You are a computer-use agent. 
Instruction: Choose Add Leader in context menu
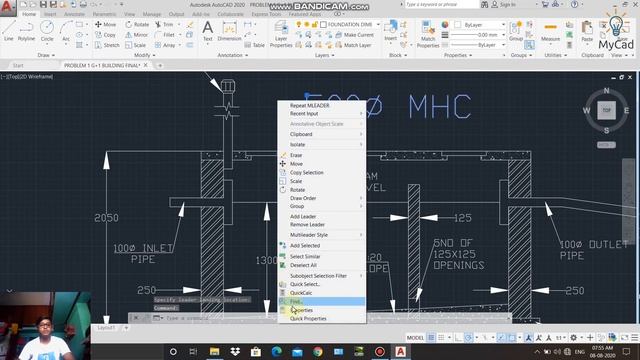[322, 216]
